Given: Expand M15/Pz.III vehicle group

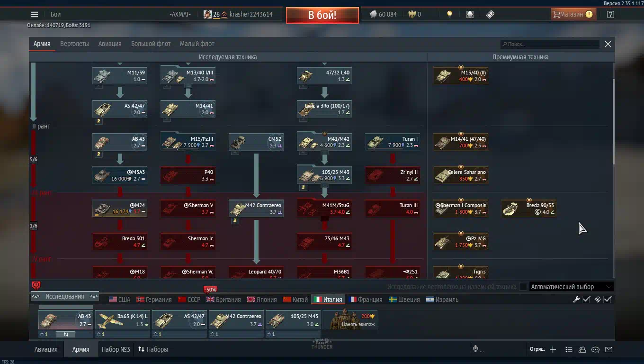Looking at the screenshot, I should pyautogui.click(x=188, y=142).
